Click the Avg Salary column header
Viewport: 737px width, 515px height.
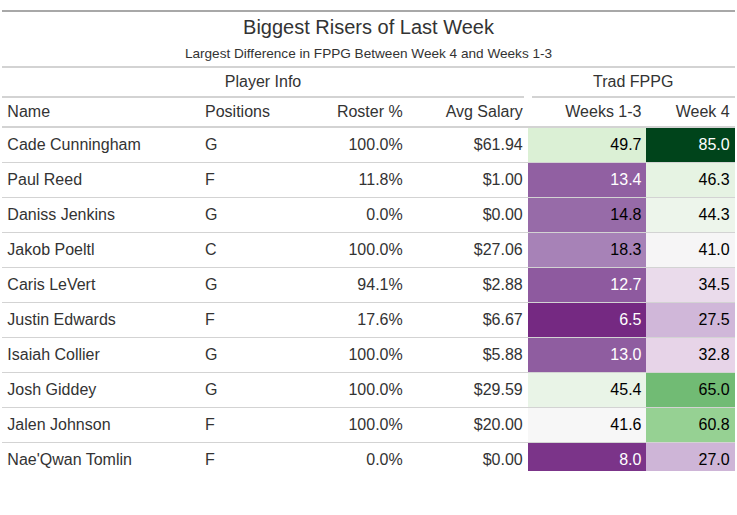pos(484,111)
